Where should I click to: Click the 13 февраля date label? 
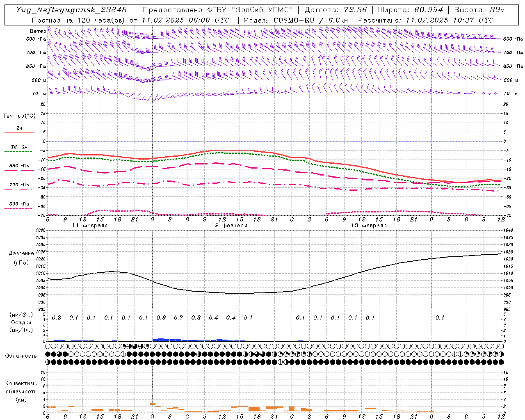pyautogui.click(x=369, y=226)
